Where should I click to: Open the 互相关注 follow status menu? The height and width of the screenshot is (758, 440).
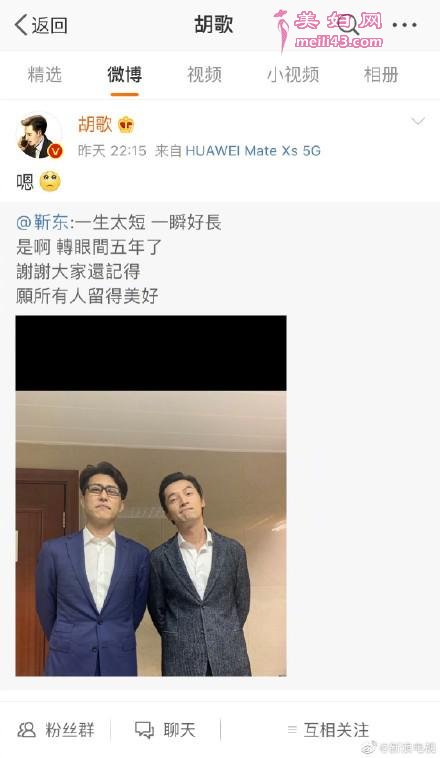(328, 729)
